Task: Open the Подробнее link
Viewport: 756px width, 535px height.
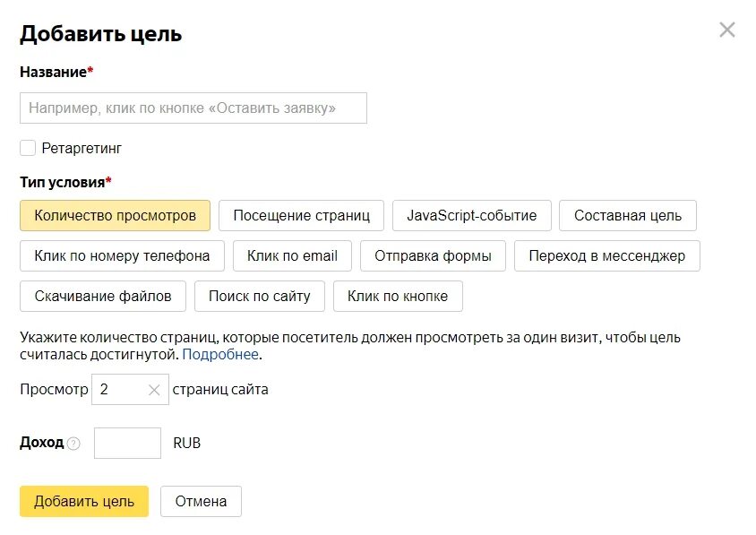Action: pyautogui.click(x=220, y=355)
